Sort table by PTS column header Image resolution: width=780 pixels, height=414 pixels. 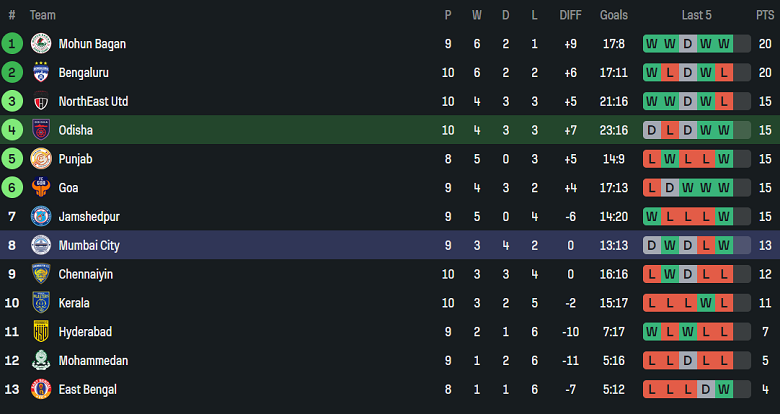(x=764, y=15)
